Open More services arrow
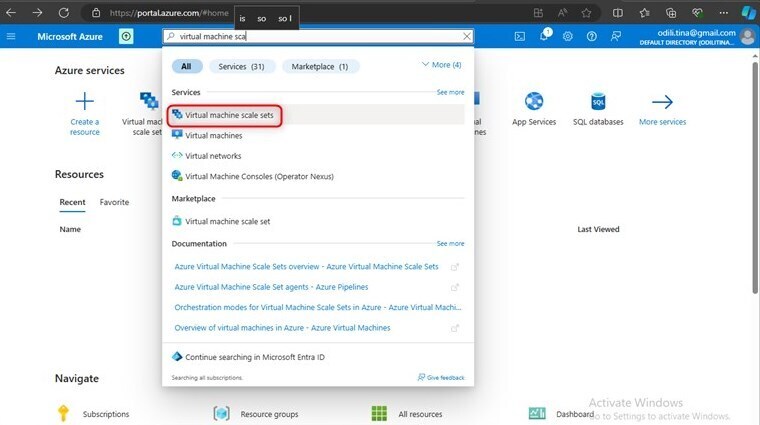Image resolution: width=760 pixels, height=425 pixels. coord(662,109)
